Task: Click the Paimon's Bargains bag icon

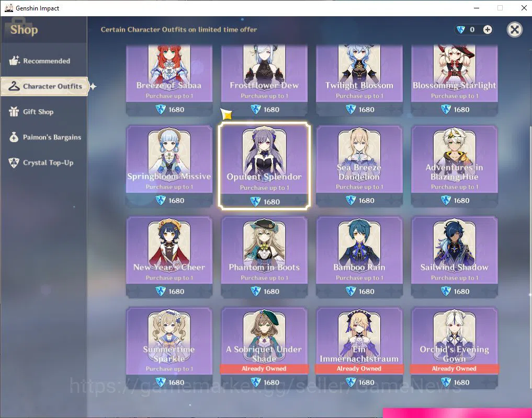Action: (x=14, y=137)
